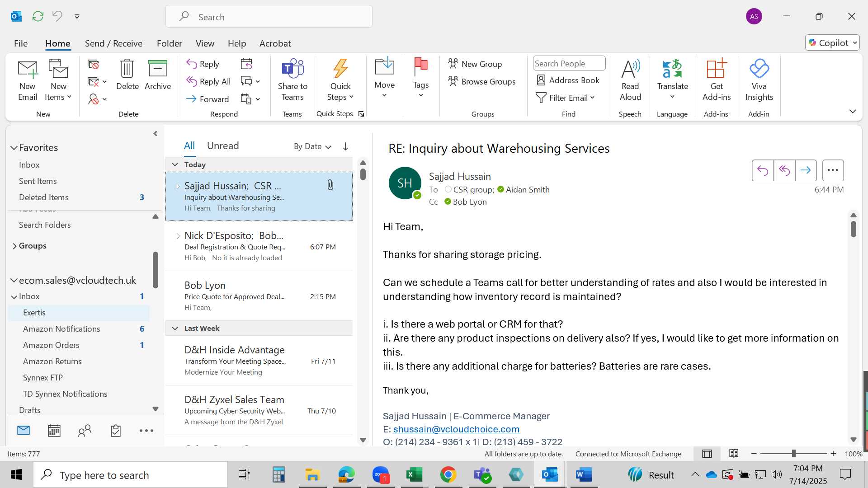Screen dimensions: 868x488
Task: Minimize the folder pane arrow
Action: pyautogui.click(x=155, y=134)
